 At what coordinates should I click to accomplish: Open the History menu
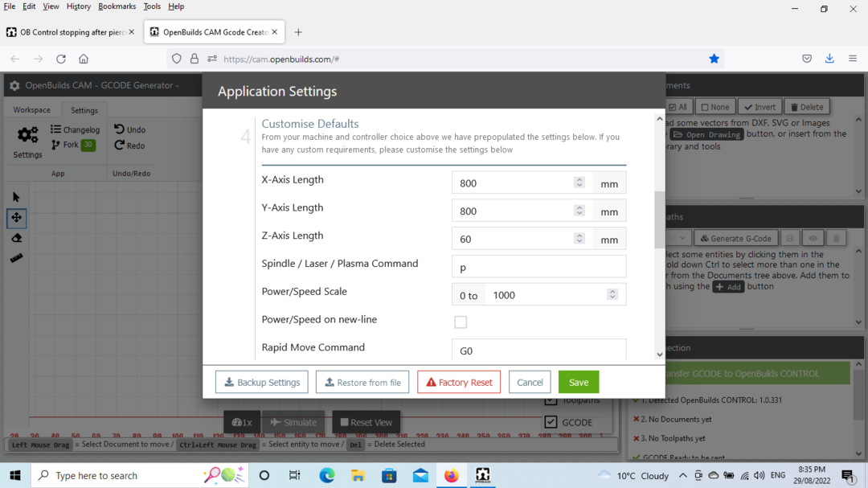[x=79, y=6]
